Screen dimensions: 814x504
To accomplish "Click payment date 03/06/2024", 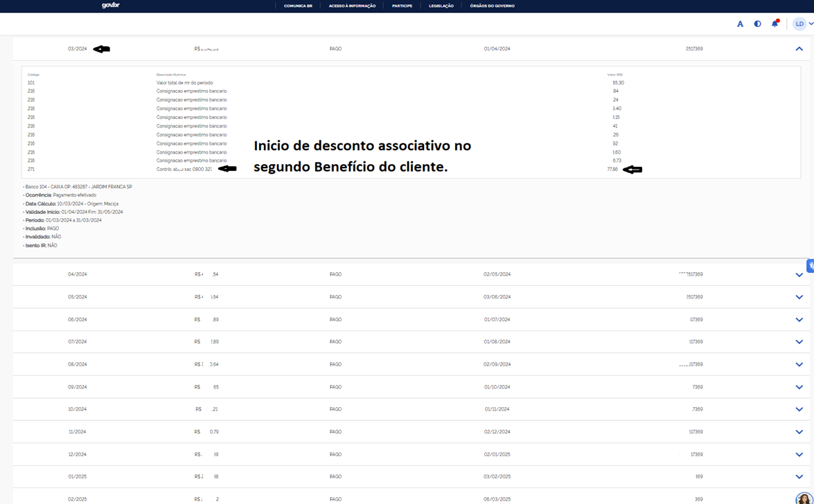I will [497, 297].
